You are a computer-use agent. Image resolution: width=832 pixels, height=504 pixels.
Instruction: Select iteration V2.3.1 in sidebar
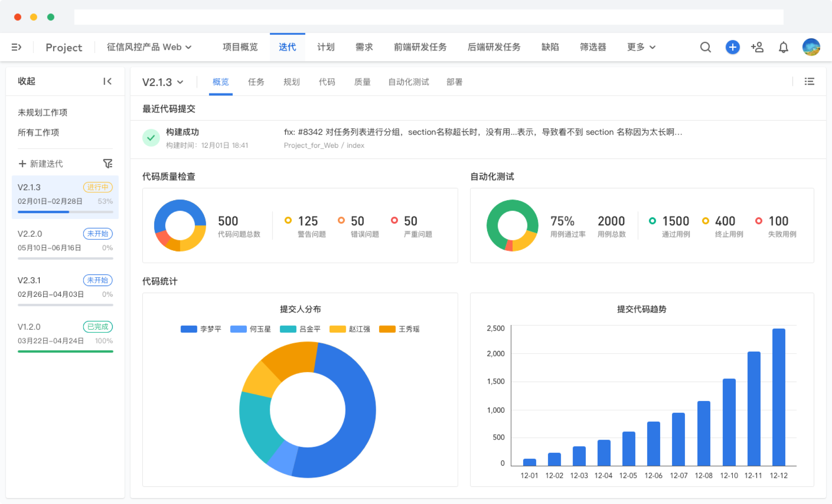point(65,290)
